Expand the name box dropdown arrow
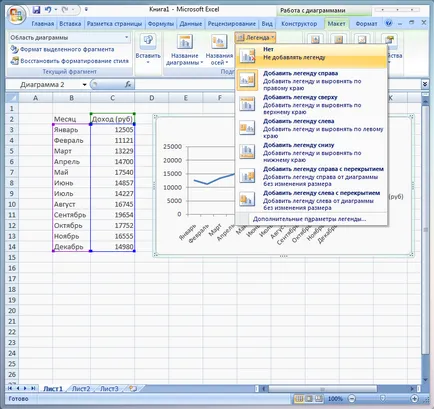 [x=84, y=85]
